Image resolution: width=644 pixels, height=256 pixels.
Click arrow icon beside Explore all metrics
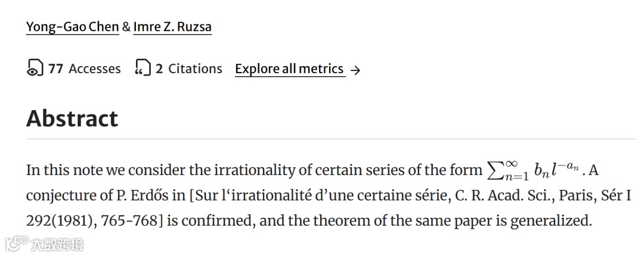(x=355, y=70)
